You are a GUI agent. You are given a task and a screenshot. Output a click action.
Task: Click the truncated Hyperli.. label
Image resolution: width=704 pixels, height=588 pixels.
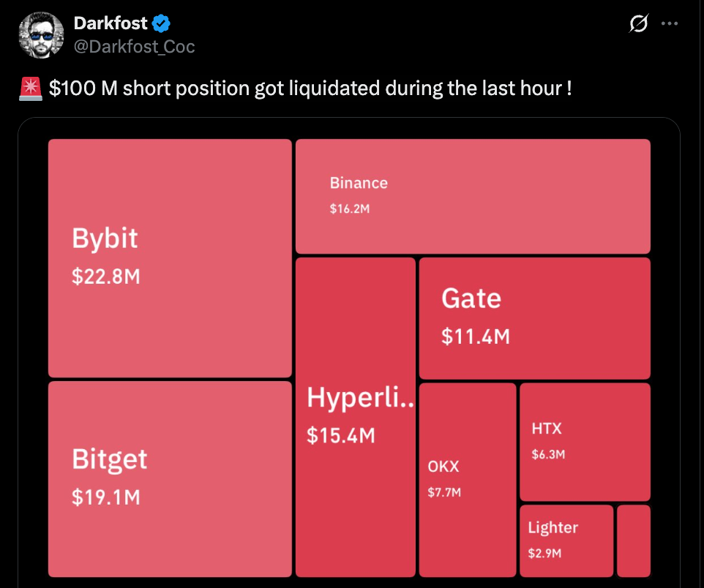(360, 398)
